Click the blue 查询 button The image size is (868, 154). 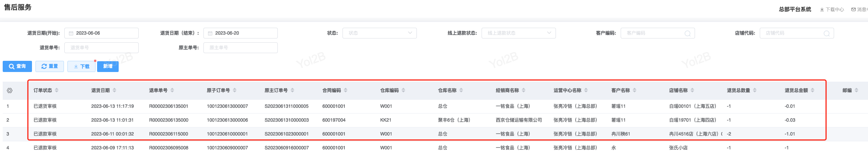coord(17,67)
